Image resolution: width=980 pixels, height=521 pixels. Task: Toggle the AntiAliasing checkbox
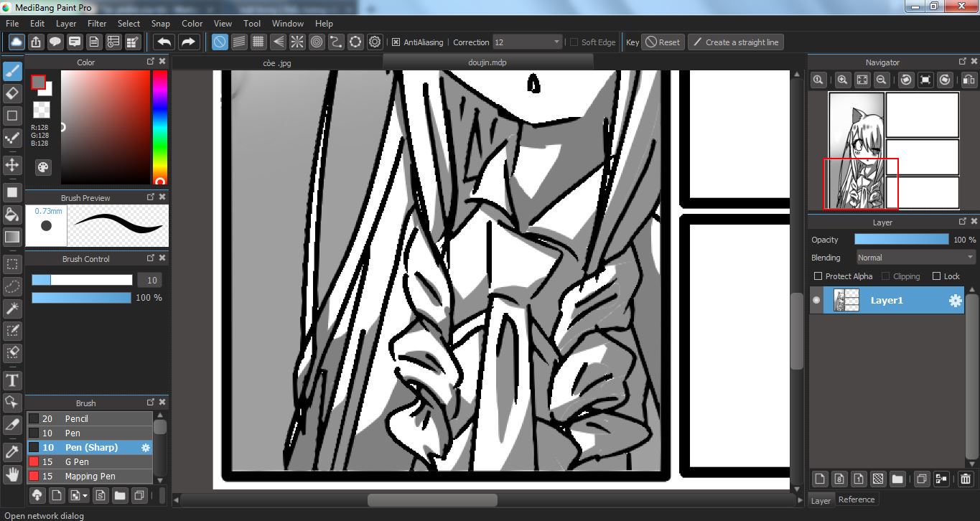(396, 42)
